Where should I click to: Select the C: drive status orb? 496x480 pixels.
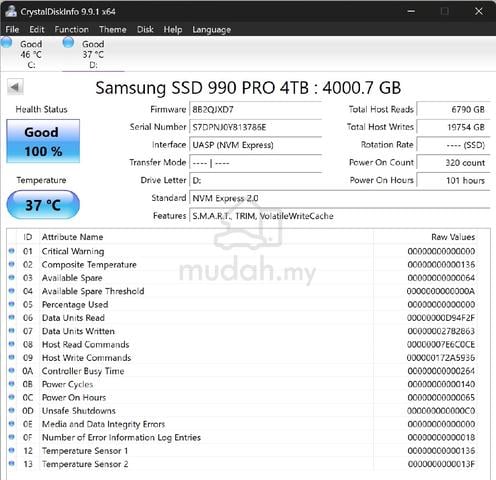(x=6, y=42)
